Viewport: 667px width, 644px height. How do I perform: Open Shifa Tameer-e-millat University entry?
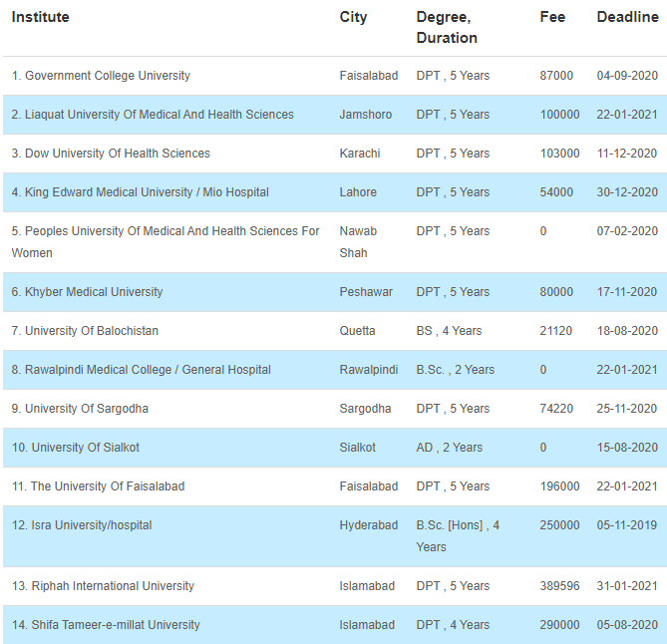tap(106, 625)
